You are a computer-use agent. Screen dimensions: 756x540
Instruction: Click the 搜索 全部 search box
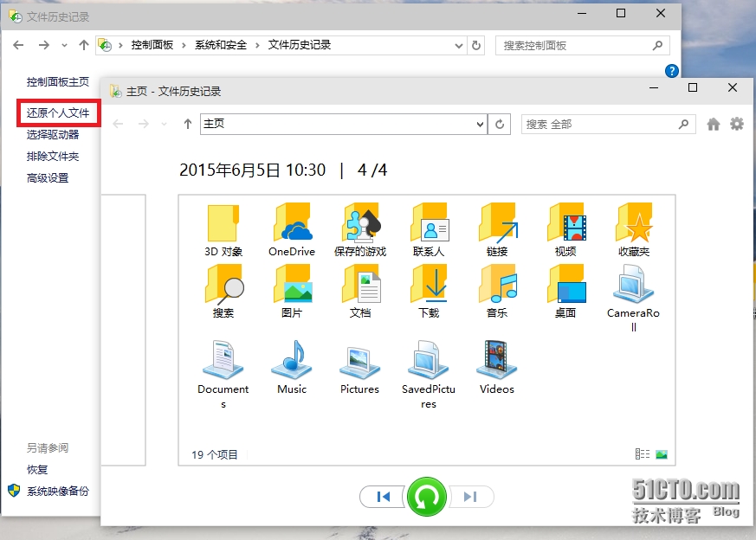coord(608,125)
